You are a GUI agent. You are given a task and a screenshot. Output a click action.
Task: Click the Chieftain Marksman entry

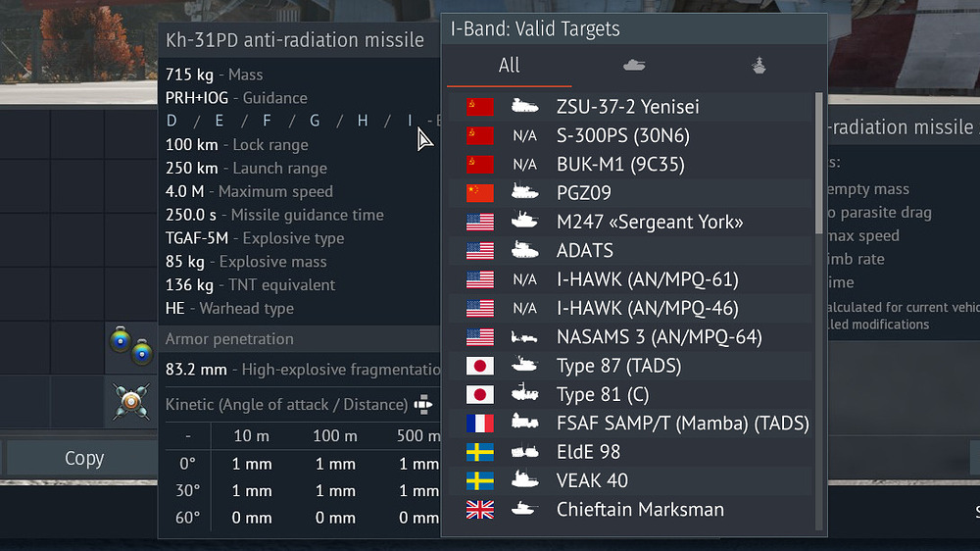click(630, 510)
